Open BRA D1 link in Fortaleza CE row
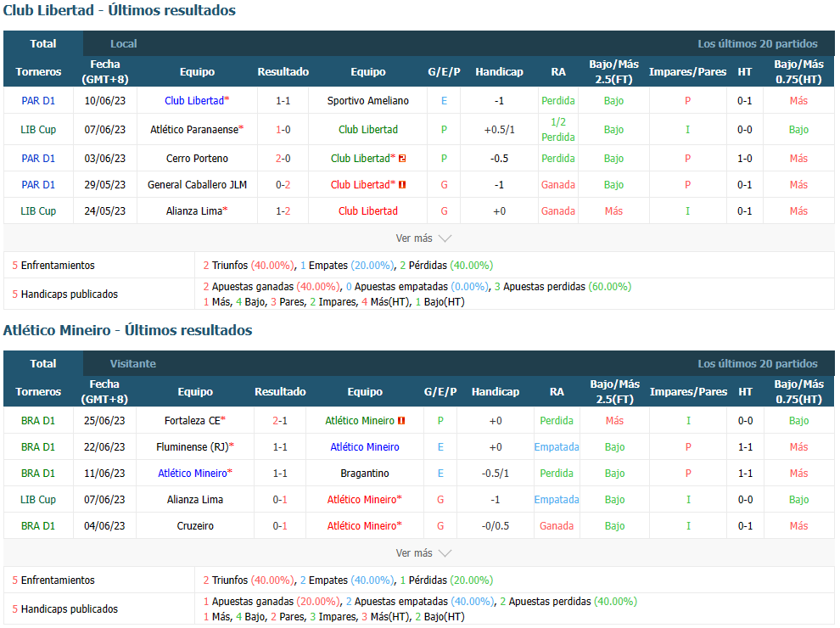 click(x=38, y=421)
